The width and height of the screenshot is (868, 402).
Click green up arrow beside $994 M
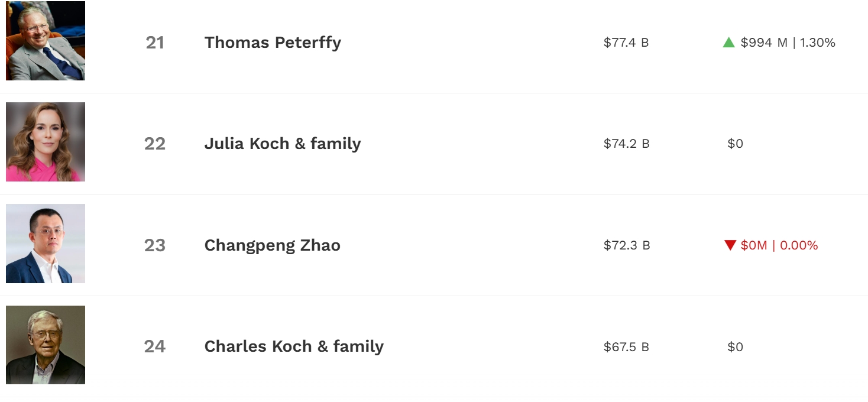click(728, 43)
